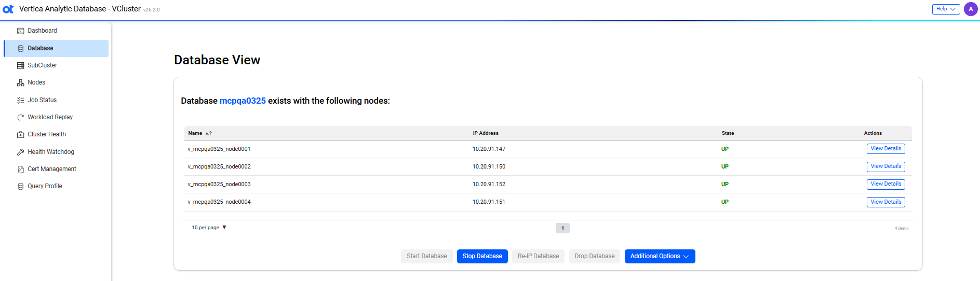Click IP address 10.20.91.152
This screenshot has width=980, height=281.
[x=489, y=184]
